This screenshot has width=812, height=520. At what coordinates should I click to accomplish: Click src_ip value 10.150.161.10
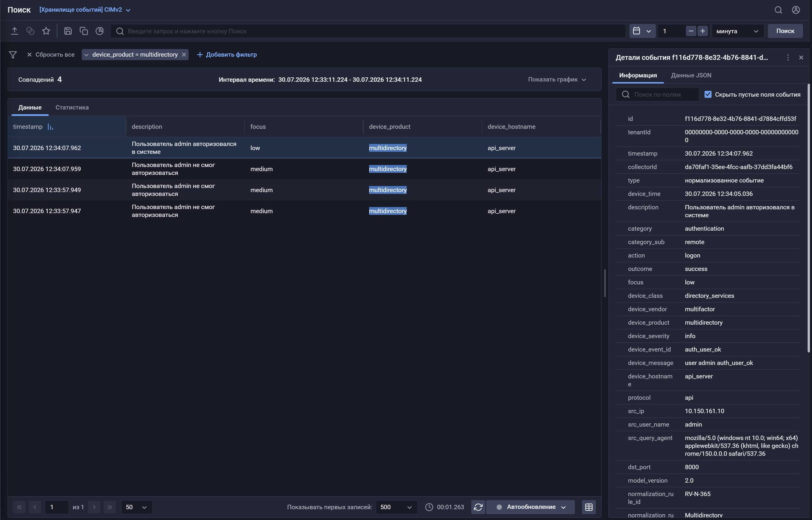704,411
